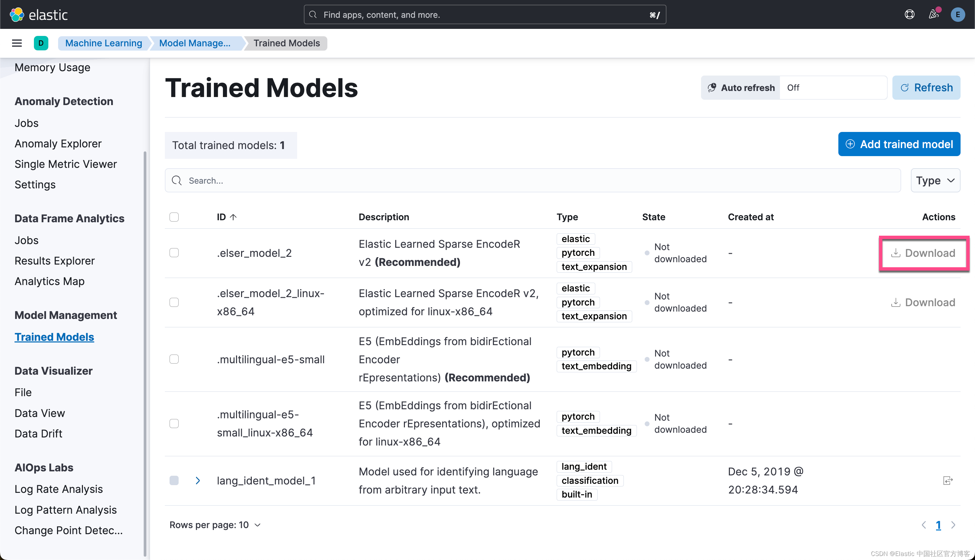Click the Model Management breadcrumb
The height and width of the screenshot is (560, 975).
(194, 43)
